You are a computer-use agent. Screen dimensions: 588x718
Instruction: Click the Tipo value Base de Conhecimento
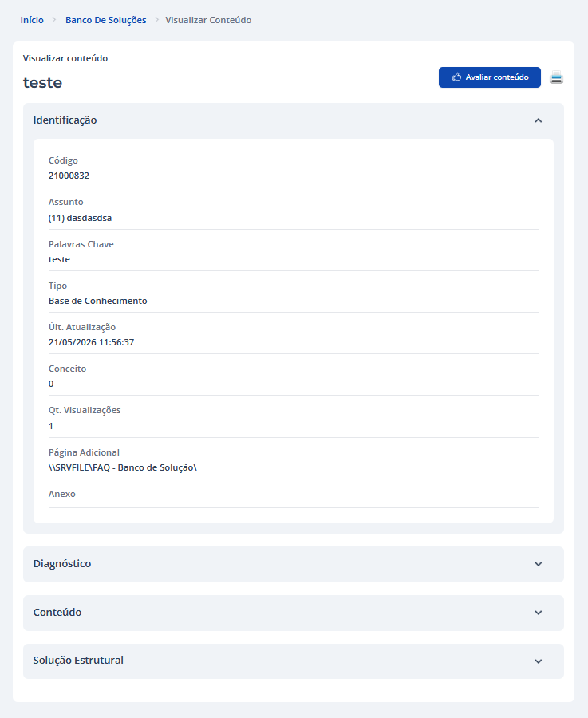[98, 301]
